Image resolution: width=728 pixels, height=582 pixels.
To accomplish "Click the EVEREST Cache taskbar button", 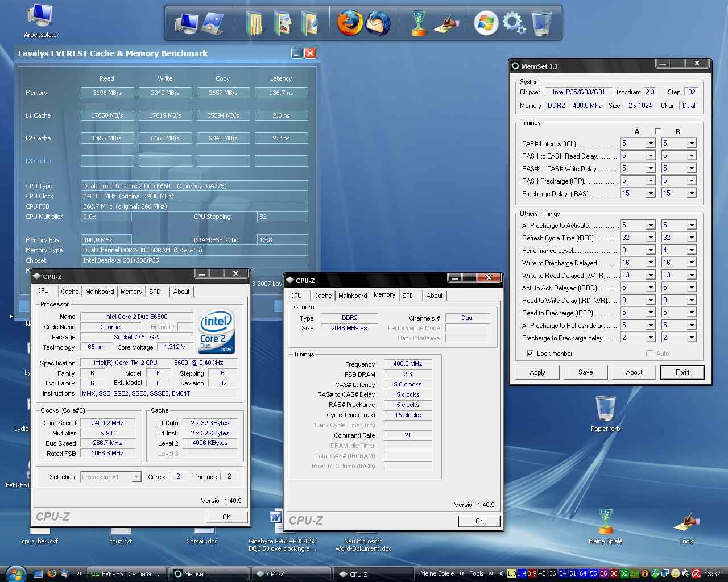I will click(x=127, y=574).
